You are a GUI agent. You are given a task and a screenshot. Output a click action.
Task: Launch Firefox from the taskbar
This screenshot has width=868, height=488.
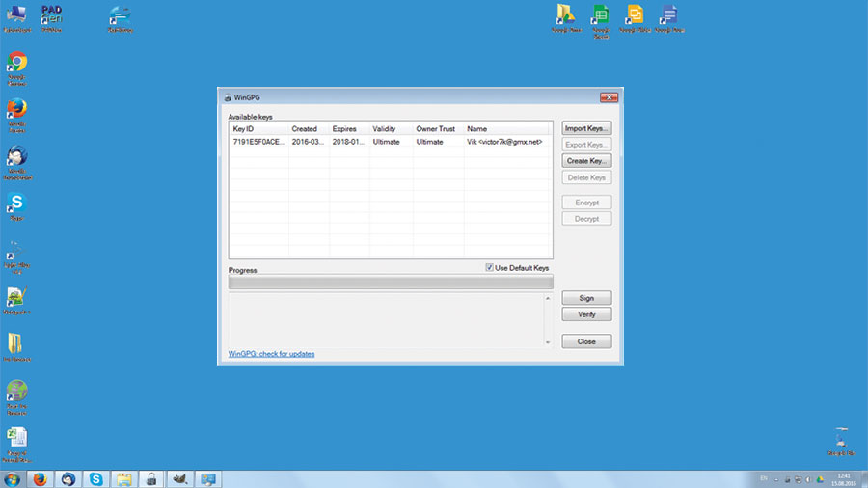pyautogui.click(x=40, y=479)
